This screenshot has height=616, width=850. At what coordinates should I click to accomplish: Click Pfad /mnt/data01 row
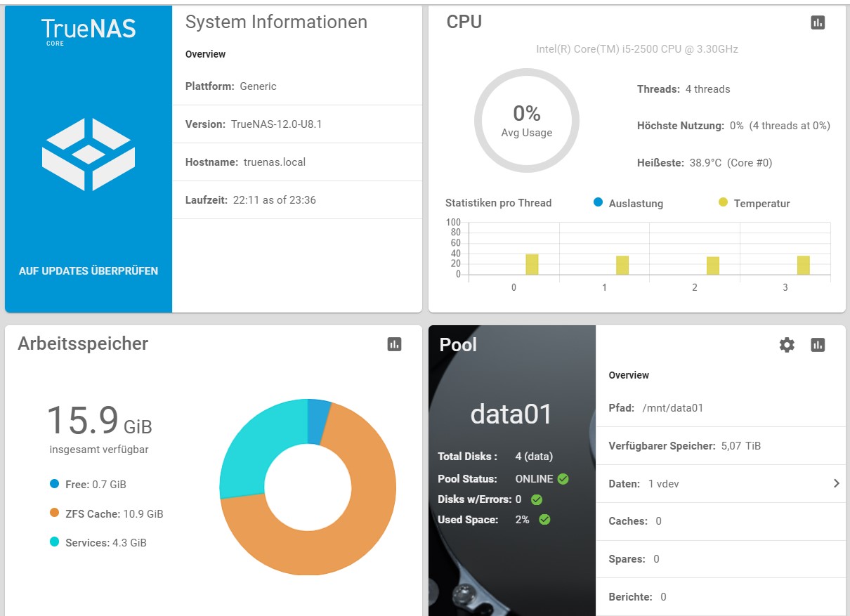(x=721, y=407)
